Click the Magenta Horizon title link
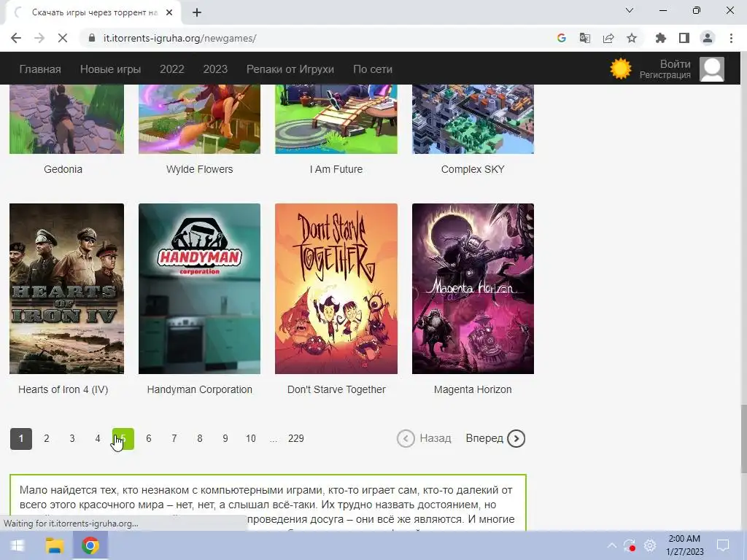 pyautogui.click(x=473, y=389)
